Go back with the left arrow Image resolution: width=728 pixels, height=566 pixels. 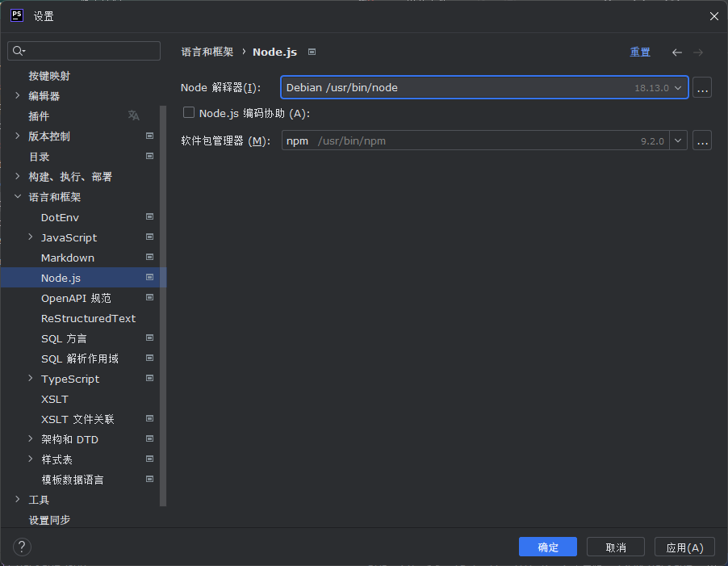click(x=677, y=52)
